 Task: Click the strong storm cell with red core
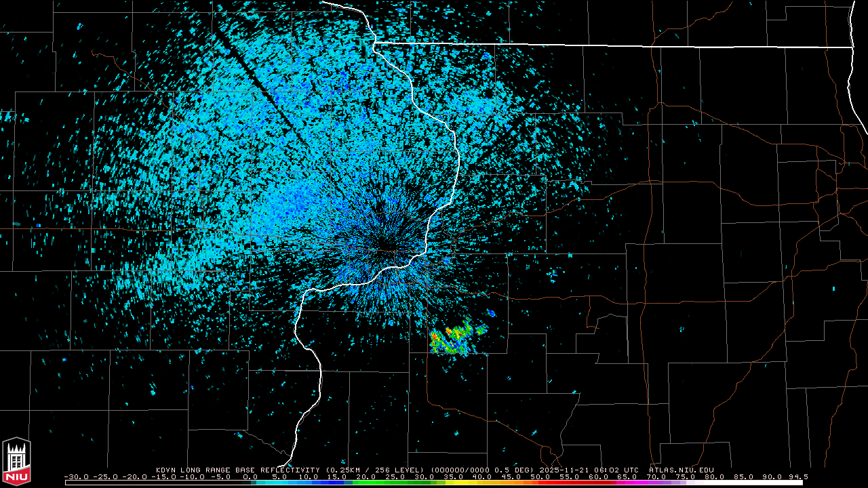click(449, 332)
